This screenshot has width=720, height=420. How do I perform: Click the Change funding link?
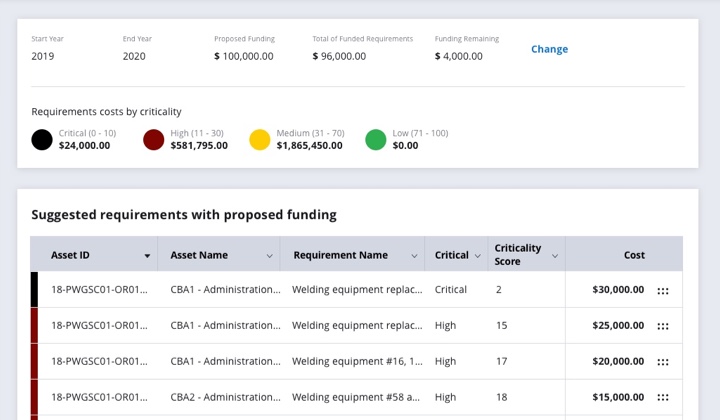549,49
